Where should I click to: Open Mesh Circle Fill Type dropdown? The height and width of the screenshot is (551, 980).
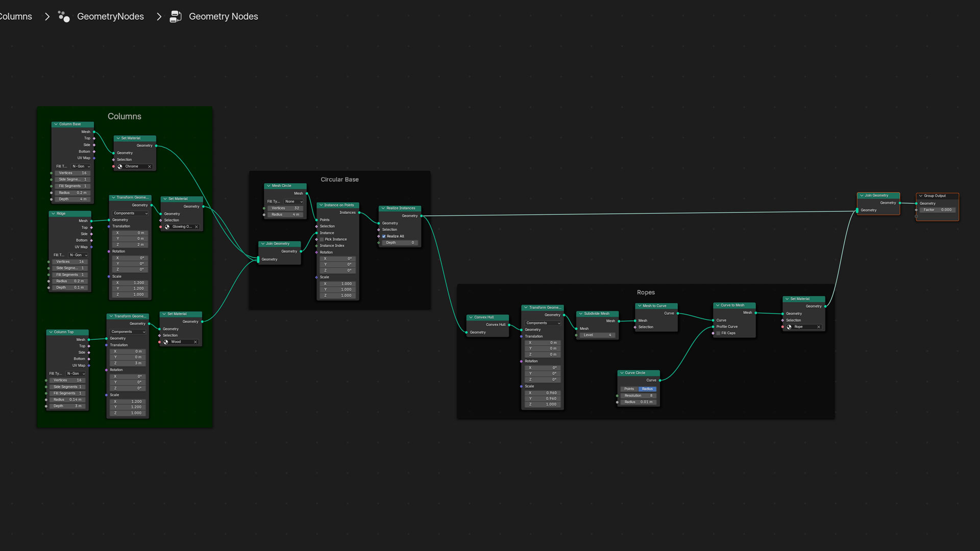click(293, 202)
